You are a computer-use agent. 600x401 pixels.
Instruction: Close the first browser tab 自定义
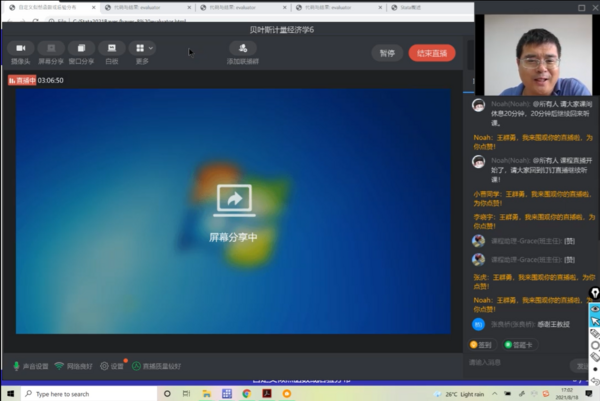pyautogui.click(x=94, y=8)
